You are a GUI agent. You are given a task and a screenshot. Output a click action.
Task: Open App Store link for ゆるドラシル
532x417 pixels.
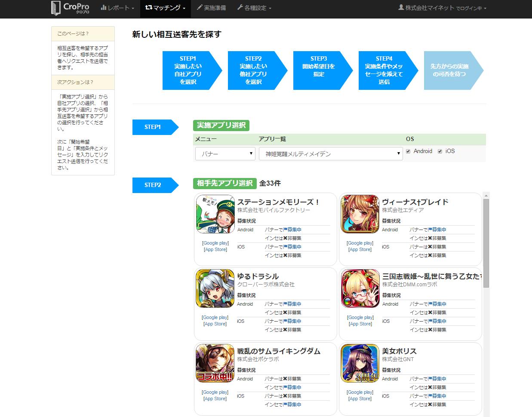coord(215,324)
